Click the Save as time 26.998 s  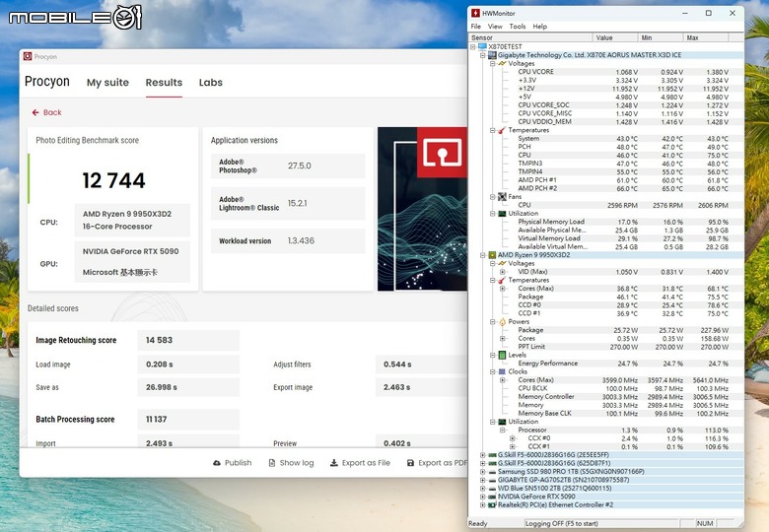coord(162,387)
